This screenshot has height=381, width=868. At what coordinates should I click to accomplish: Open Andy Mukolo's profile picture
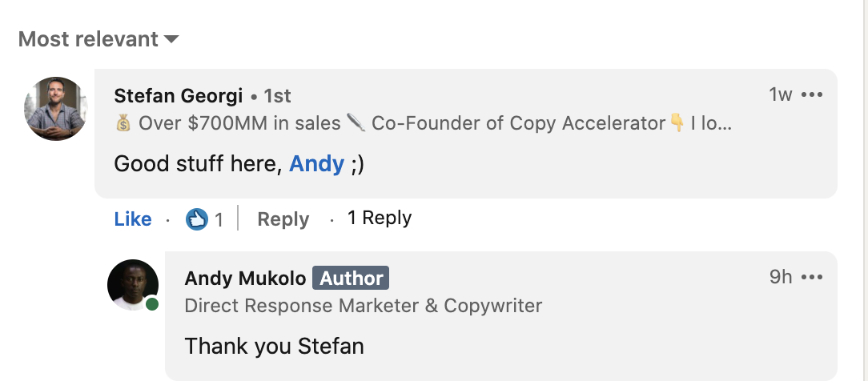click(x=133, y=285)
